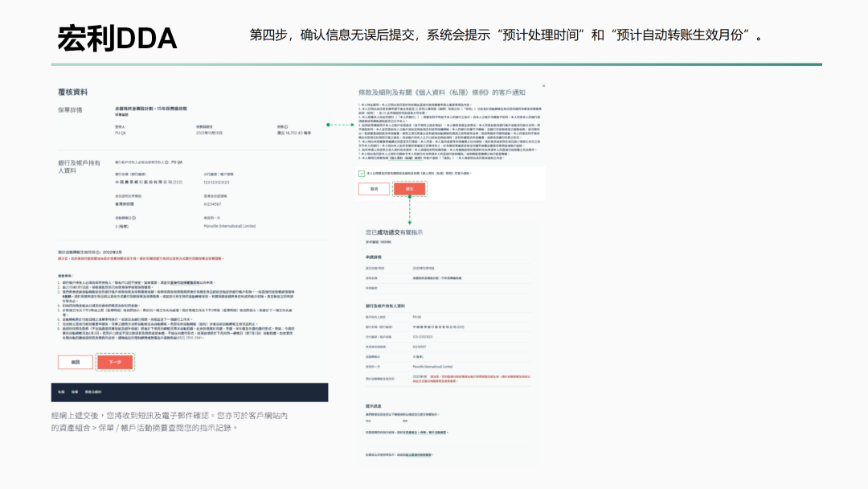
Task: Tick the terms agreement checkbox
Action: point(362,174)
